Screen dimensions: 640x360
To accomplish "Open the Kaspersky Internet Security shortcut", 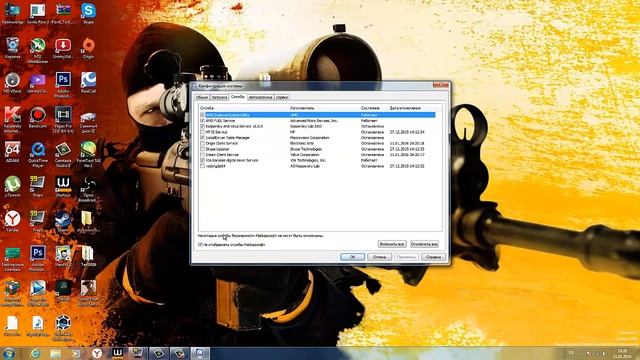I will pyautogui.click(x=12, y=119).
